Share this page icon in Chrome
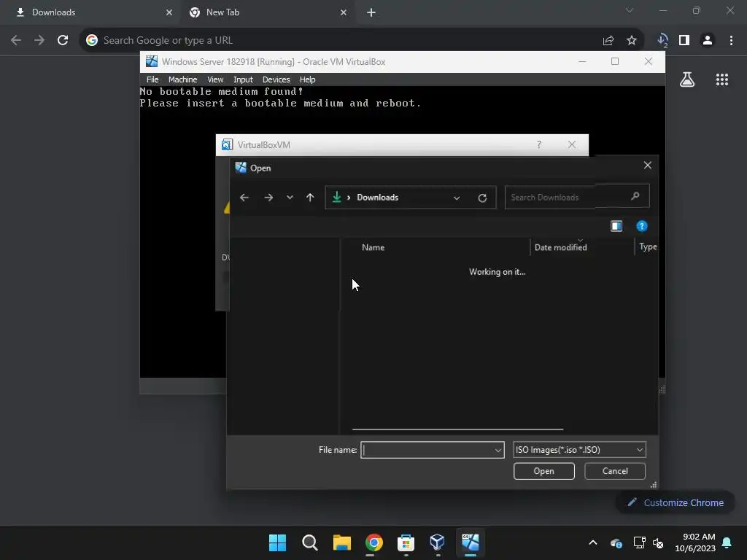 [x=608, y=41]
